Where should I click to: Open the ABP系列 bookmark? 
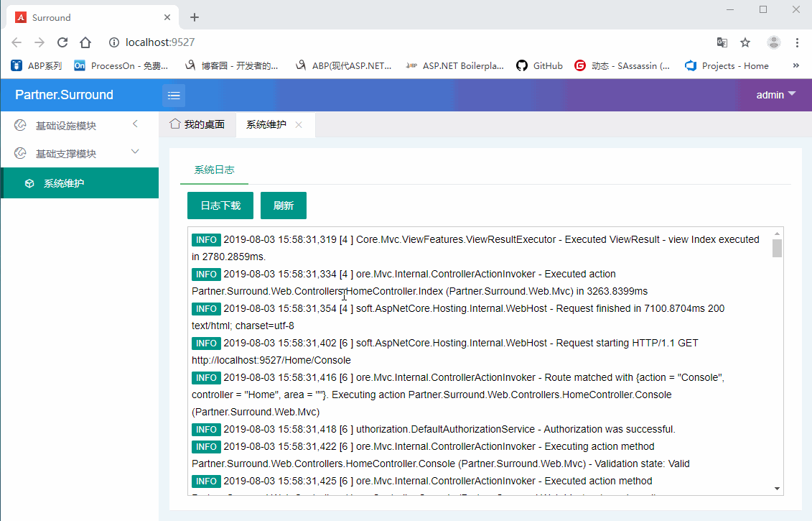pyautogui.click(x=36, y=66)
